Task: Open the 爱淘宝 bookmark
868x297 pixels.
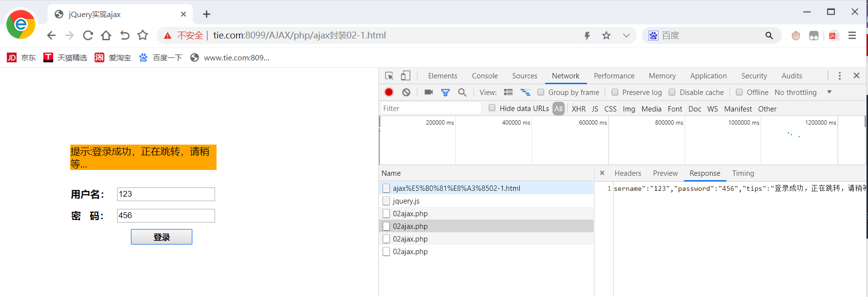Action: click(113, 57)
